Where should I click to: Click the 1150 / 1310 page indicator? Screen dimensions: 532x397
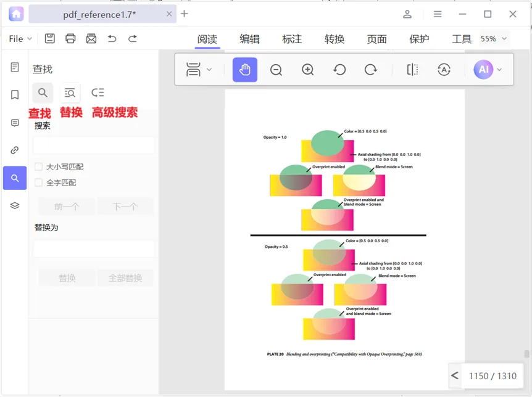coord(493,376)
